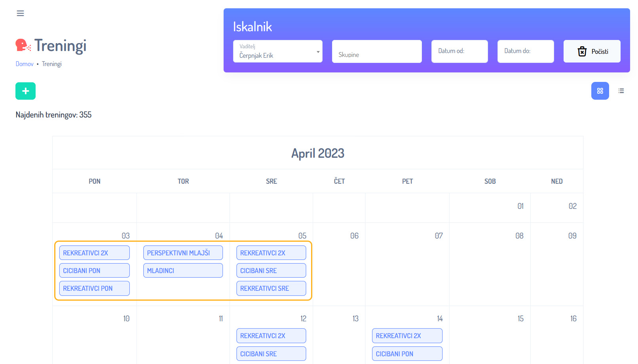The height and width of the screenshot is (364, 638).
Task: Go to Domov breadcrumb link
Action: [25, 64]
